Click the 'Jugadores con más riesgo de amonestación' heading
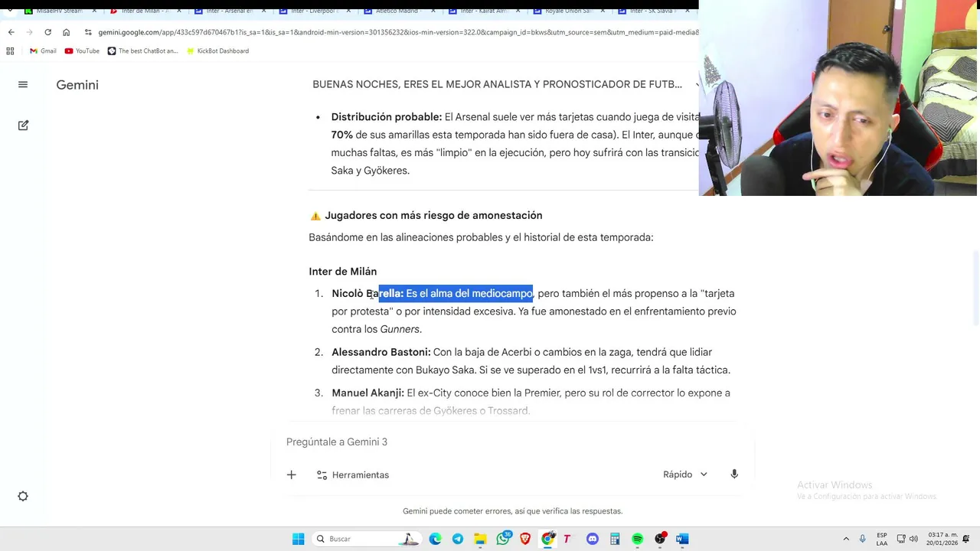The width and height of the screenshot is (980, 551). [x=433, y=216]
